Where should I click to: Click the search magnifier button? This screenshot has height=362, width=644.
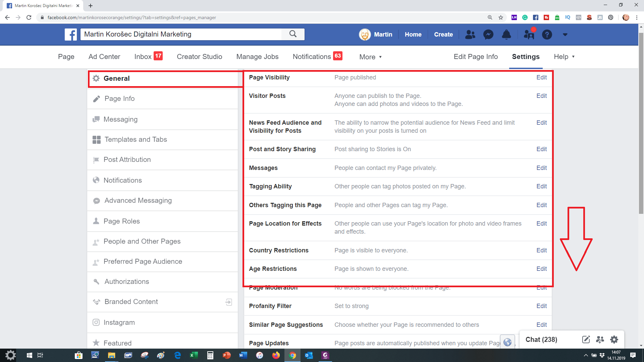(x=293, y=34)
